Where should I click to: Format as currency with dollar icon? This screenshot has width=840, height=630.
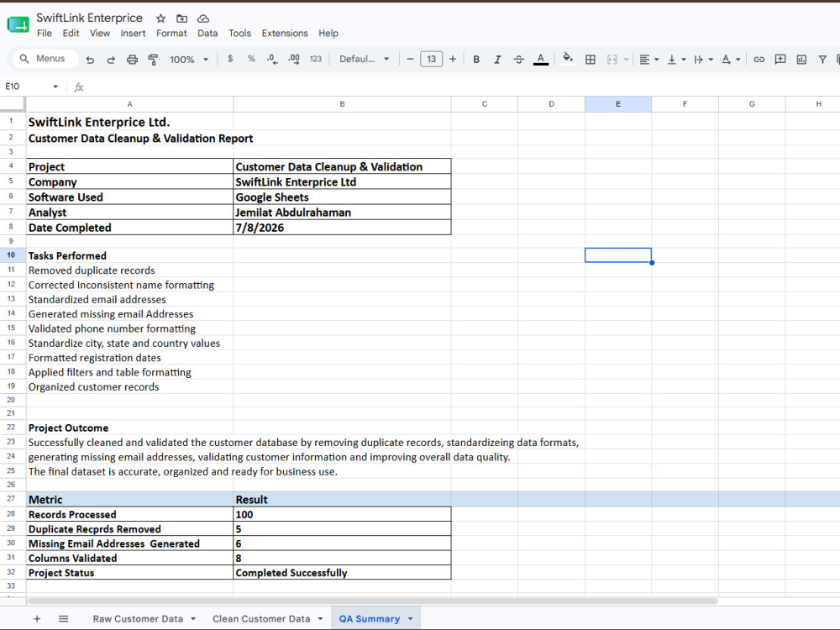[230, 59]
